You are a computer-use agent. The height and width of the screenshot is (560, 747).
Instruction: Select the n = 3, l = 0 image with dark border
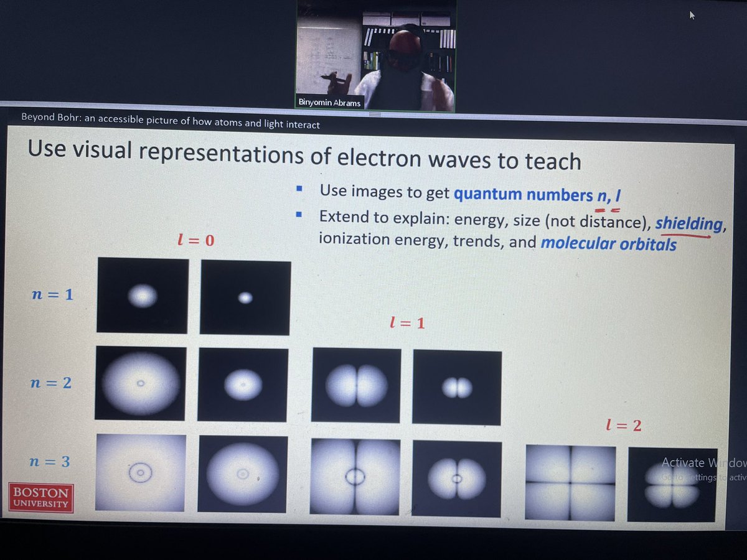[x=243, y=474]
